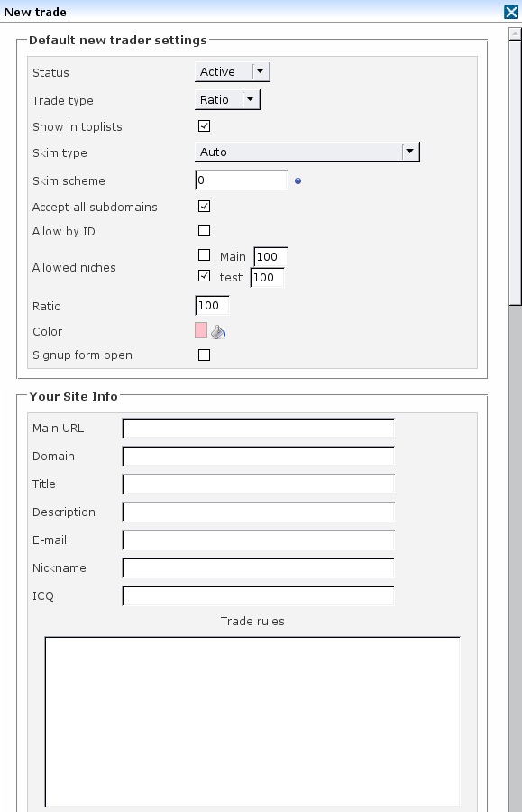The width and height of the screenshot is (522, 812).
Task: Focus the Skim scheme input field
Action: [x=241, y=180]
